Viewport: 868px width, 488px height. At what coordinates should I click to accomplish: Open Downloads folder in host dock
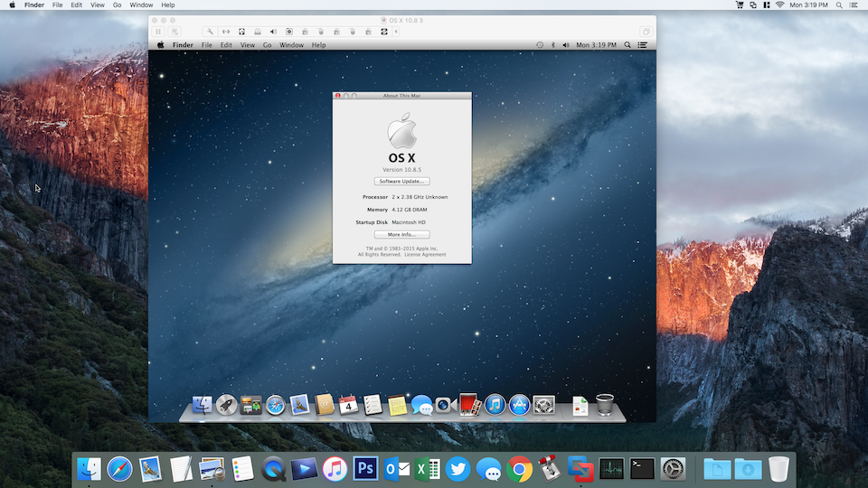pos(748,469)
